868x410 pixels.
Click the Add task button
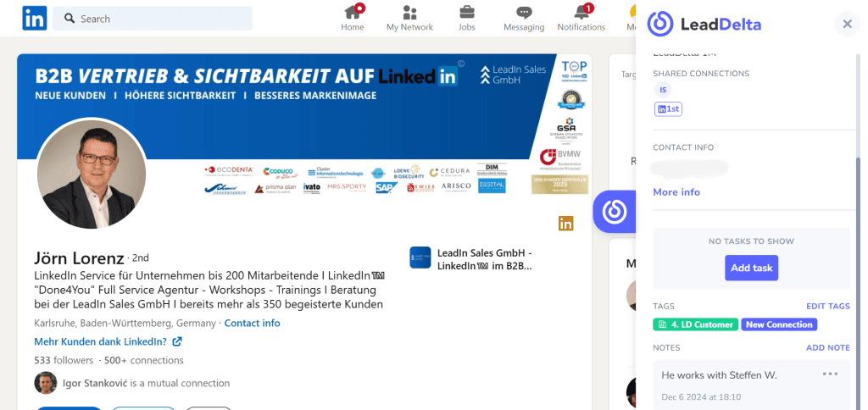tap(751, 268)
